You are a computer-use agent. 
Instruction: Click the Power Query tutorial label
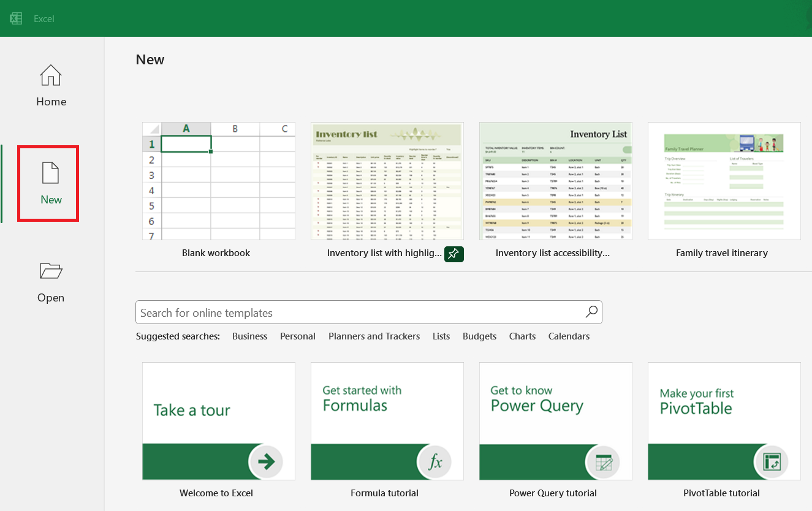coord(553,493)
